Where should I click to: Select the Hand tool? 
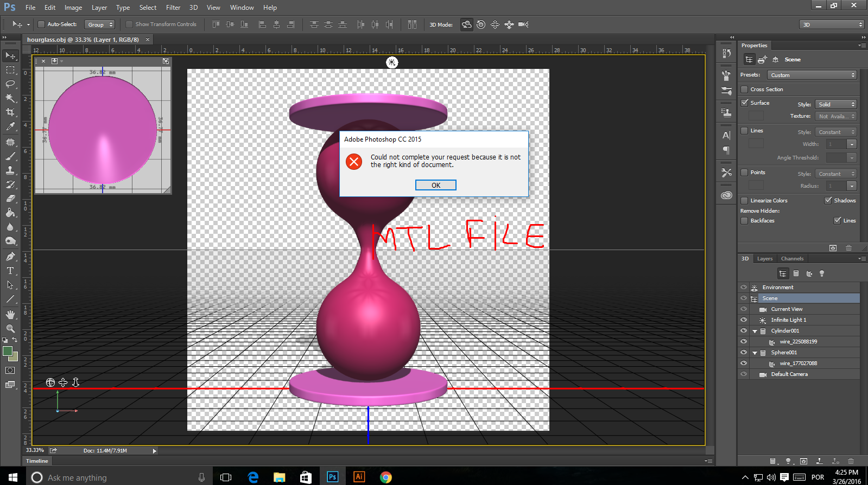10,315
